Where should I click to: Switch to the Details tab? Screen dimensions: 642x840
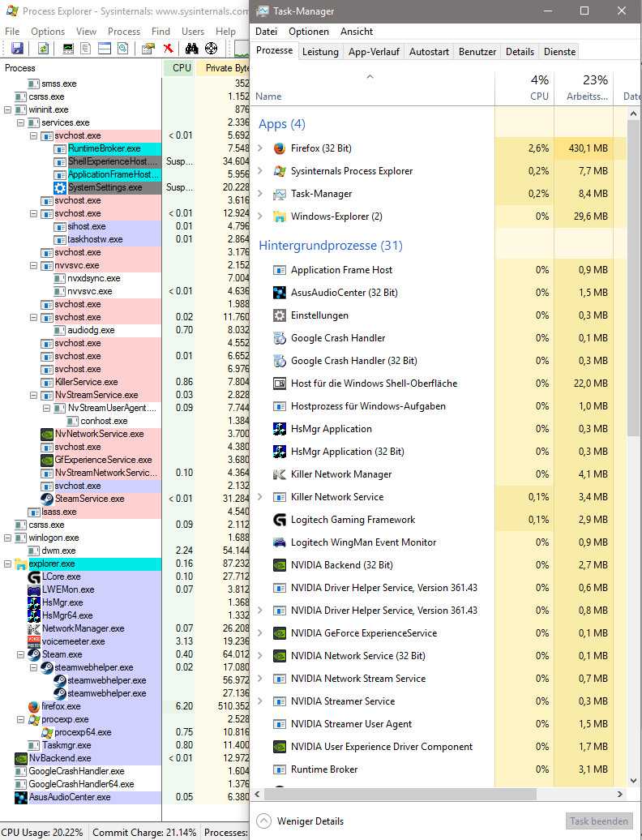tap(520, 52)
